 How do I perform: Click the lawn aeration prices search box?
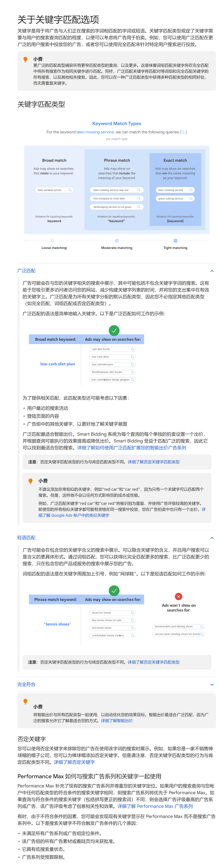54,190
